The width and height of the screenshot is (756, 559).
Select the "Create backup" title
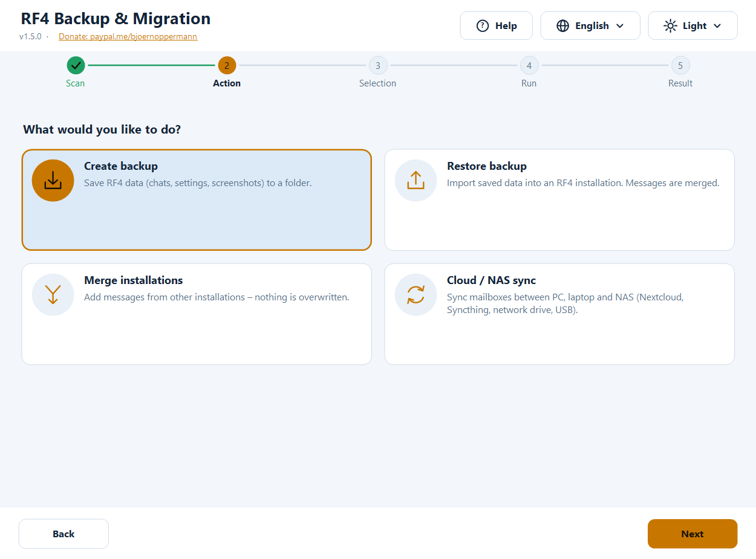(121, 166)
